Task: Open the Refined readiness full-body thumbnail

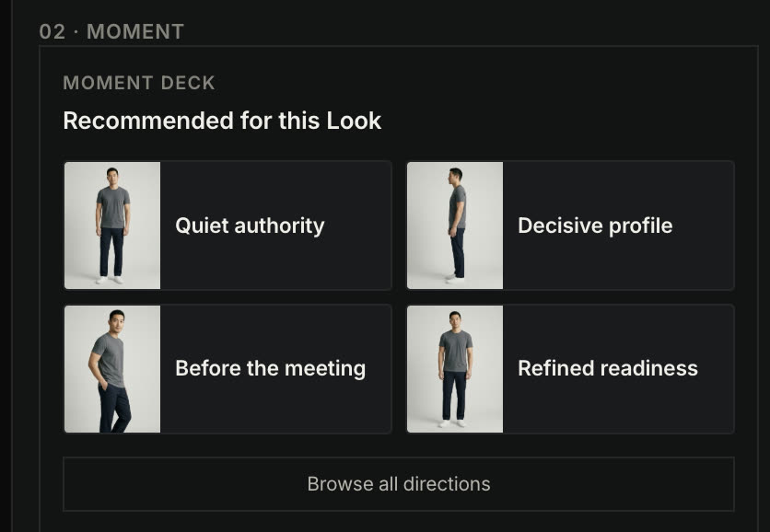Action: tap(455, 369)
